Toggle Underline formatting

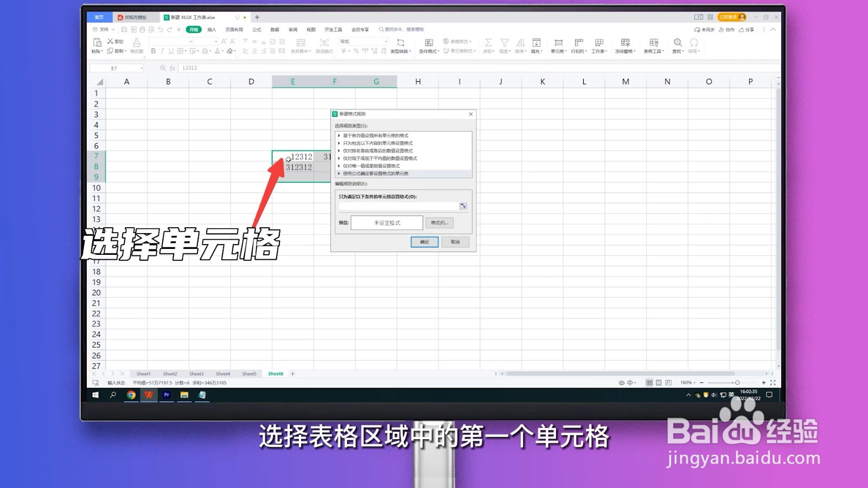pos(171,51)
